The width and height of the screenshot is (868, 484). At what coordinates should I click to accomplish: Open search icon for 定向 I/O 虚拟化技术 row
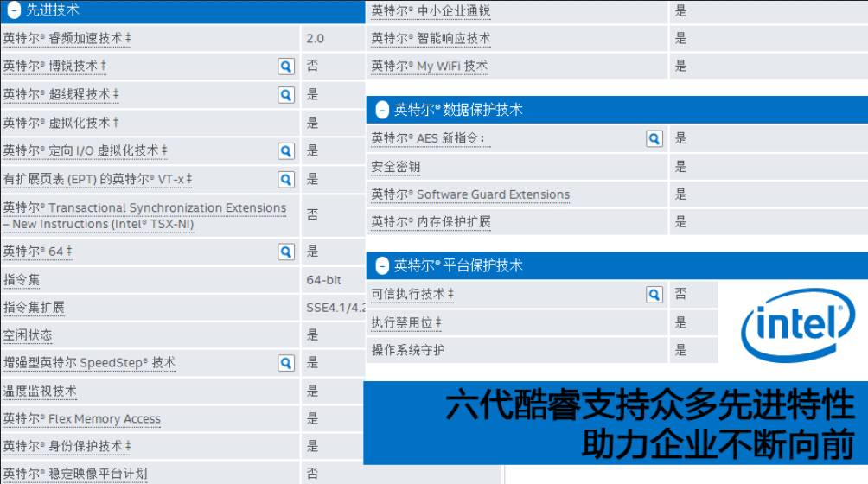[x=285, y=151]
